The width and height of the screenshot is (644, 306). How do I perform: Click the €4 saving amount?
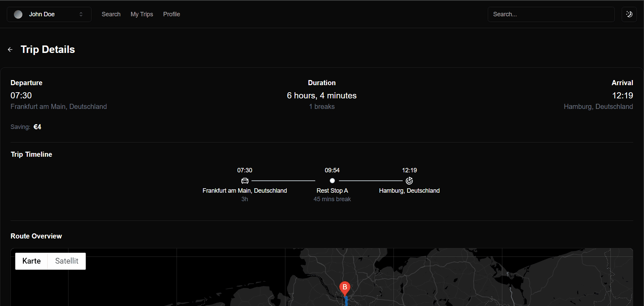[37, 127]
